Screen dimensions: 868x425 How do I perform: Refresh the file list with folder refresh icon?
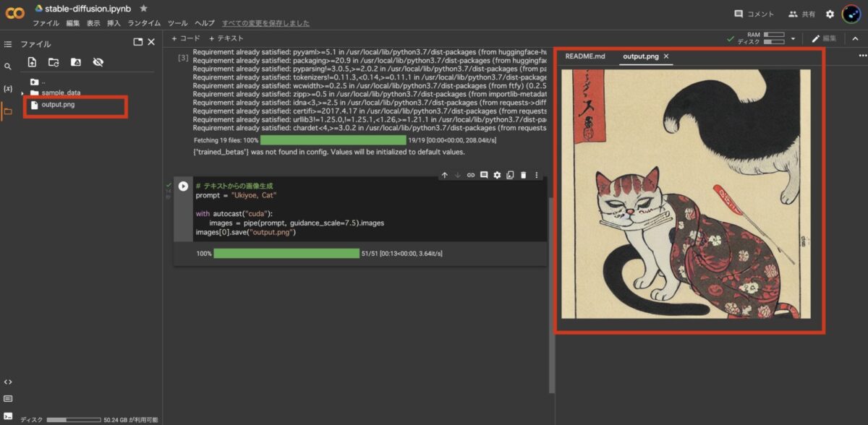coord(54,62)
